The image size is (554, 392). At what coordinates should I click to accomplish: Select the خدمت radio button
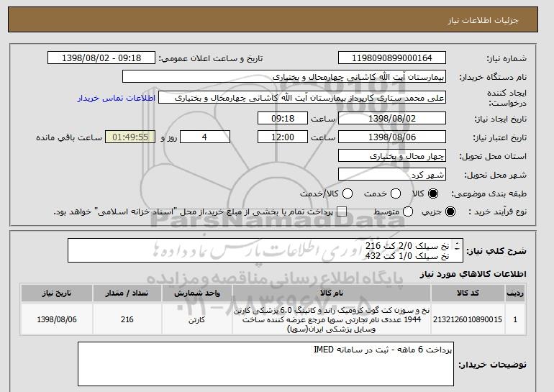click(x=396, y=193)
